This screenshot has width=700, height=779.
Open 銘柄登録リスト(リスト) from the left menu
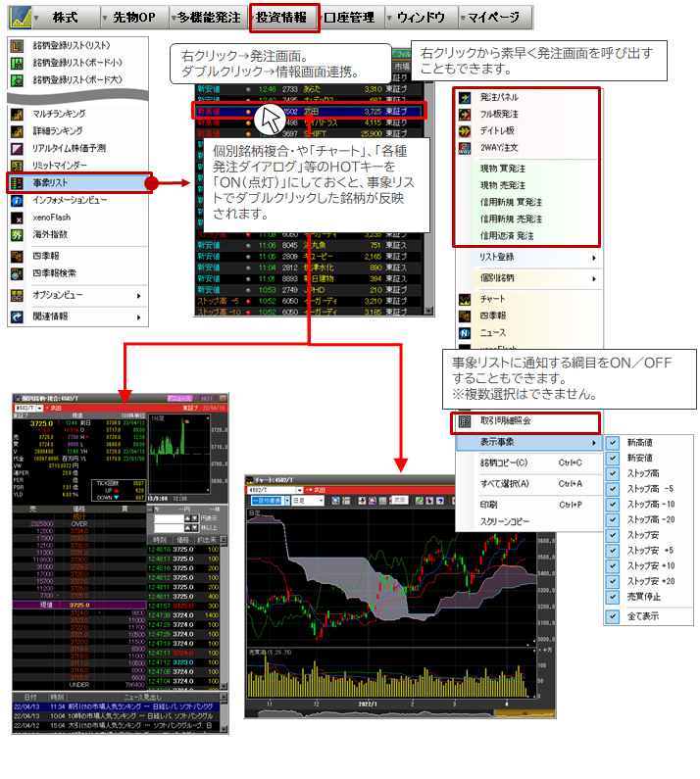click(x=77, y=46)
